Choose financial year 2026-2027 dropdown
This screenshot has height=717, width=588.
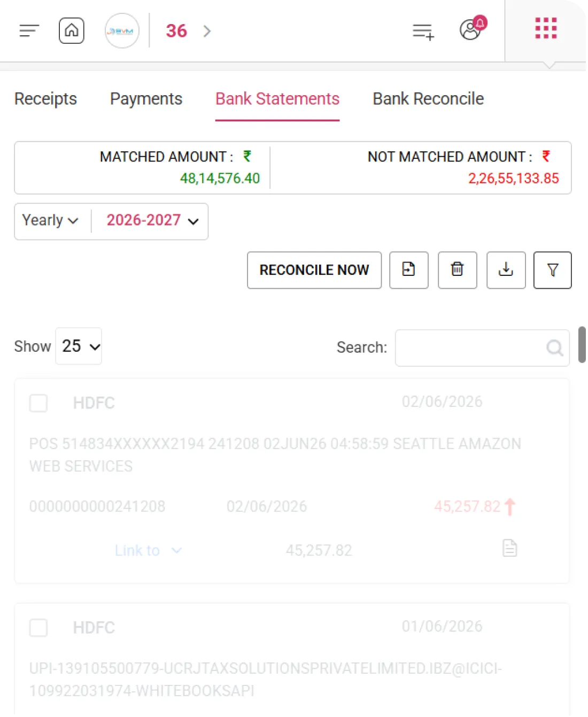click(152, 220)
